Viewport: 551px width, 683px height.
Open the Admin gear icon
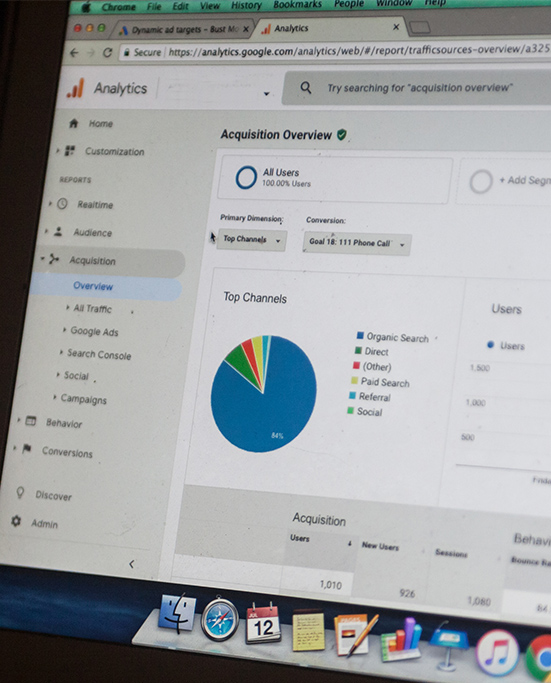click(16, 521)
